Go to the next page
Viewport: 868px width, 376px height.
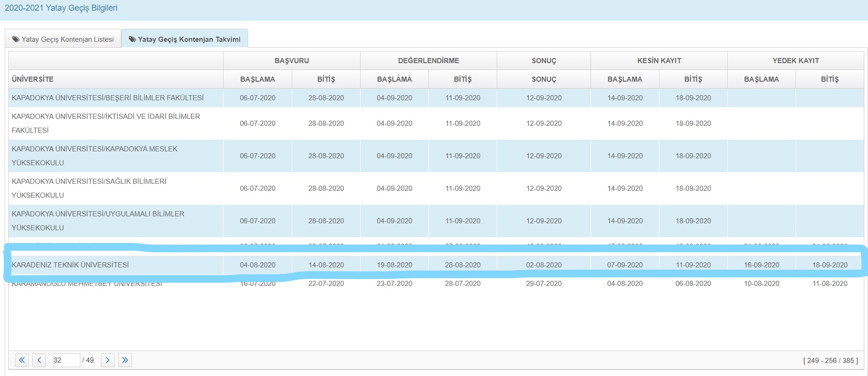pyautogui.click(x=108, y=360)
